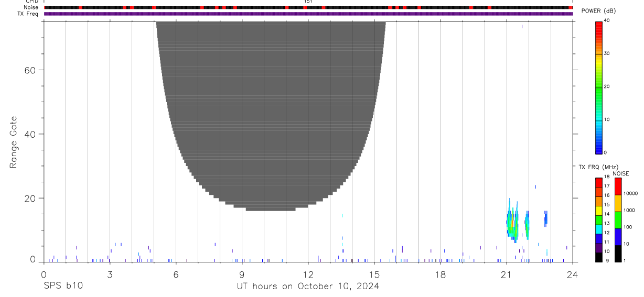
Task: Click the 18 label on the TX FRQ scale
Action: click(607, 177)
